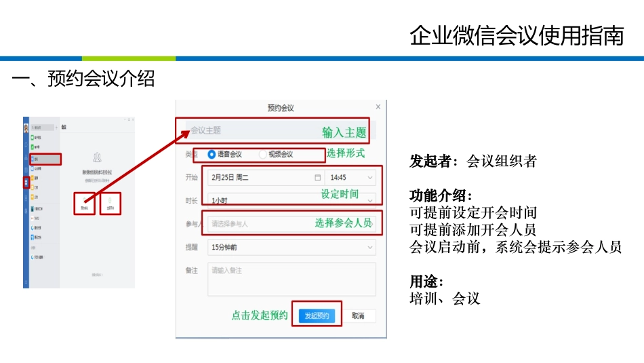Open the 2月25日 周二 date picker field
The width and height of the screenshot is (644, 363).
[266, 178]
